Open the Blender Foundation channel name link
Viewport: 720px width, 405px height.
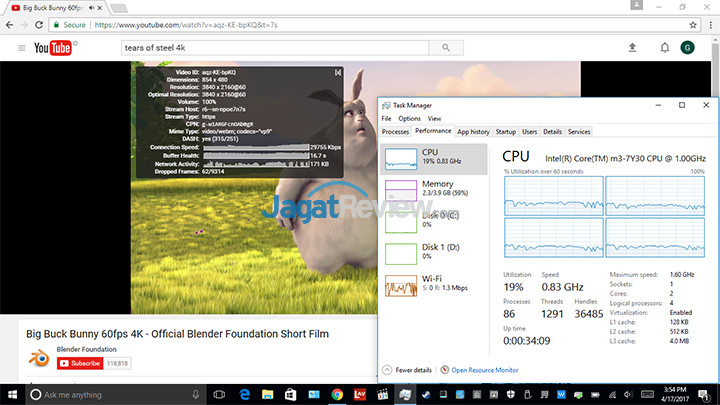pyautogui.click(x=86, y=349)
